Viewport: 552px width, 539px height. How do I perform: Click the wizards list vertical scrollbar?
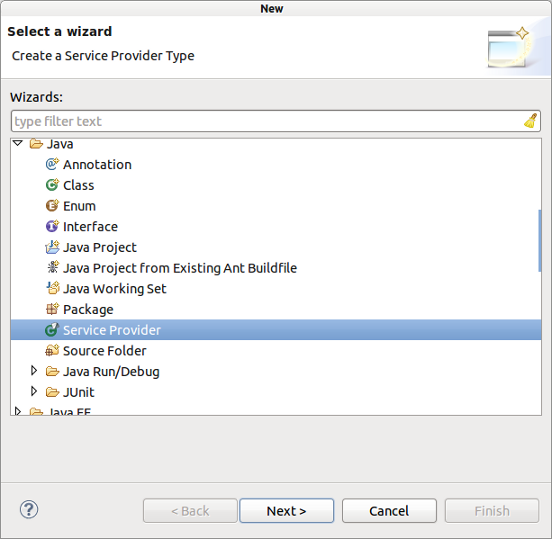coord(539,241)
